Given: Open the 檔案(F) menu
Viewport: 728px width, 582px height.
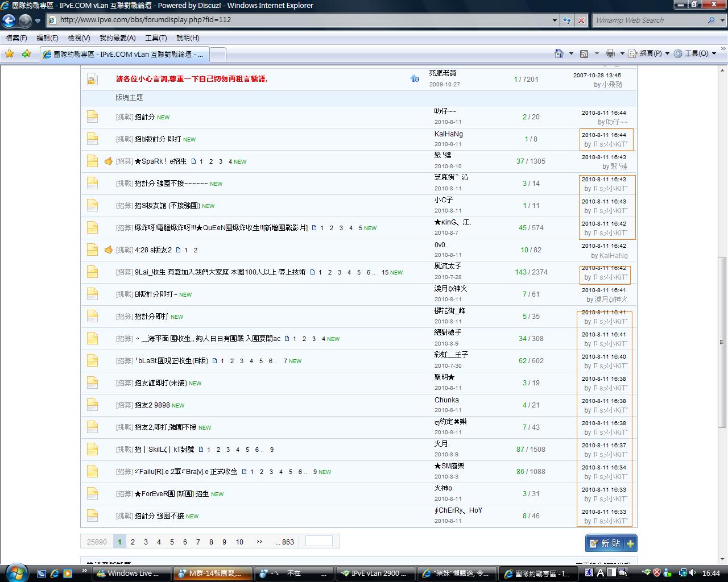Looking at the screenshot, I should point(16,38).
